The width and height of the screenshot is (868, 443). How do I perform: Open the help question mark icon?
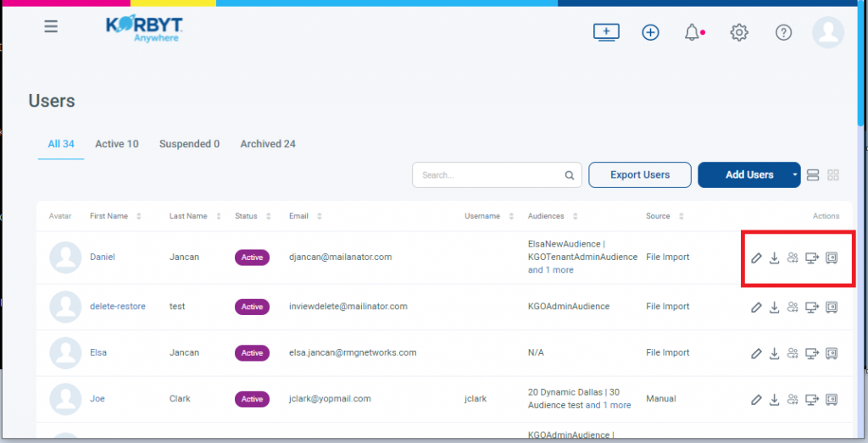[x=784, y=32]
